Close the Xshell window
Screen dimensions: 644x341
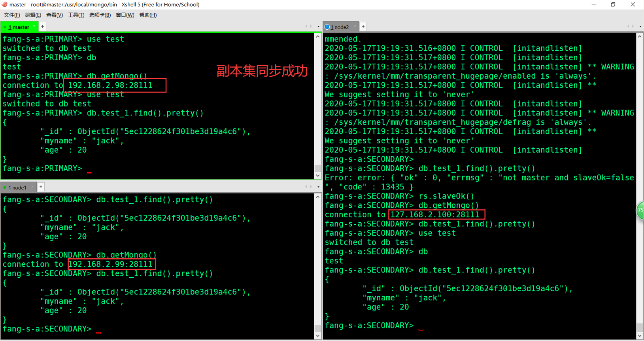[x=633, y=4]
